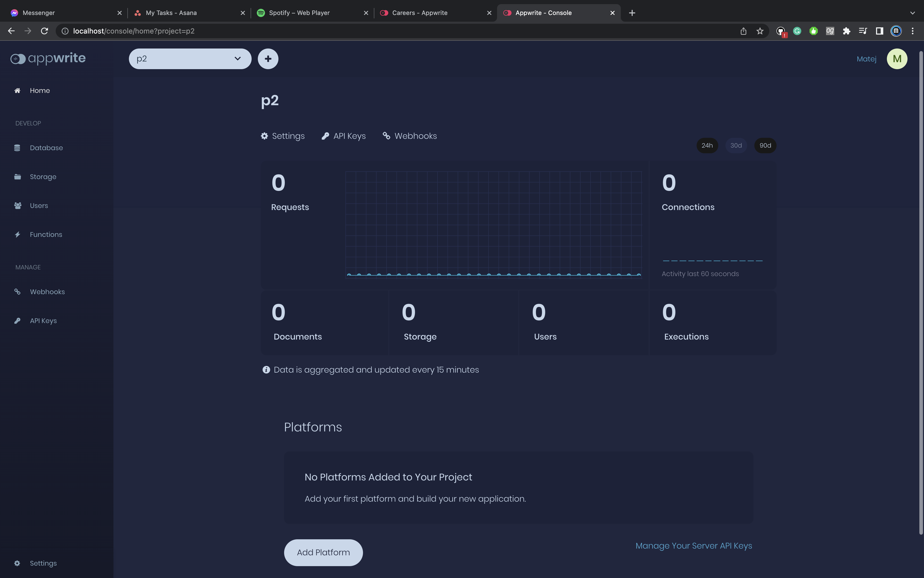Click the Grammarly extension icon
Viewport: 924px width, 578px height.
tap(797, 31)
